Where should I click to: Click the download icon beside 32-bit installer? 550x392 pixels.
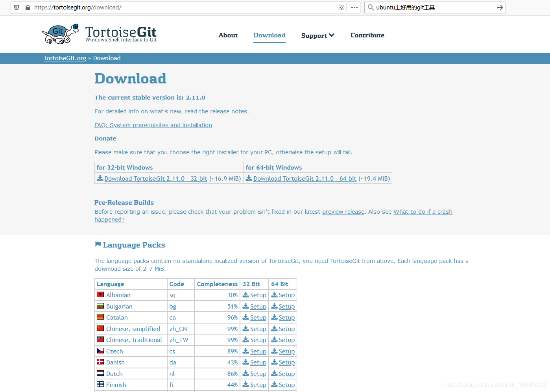click(100, 178)
